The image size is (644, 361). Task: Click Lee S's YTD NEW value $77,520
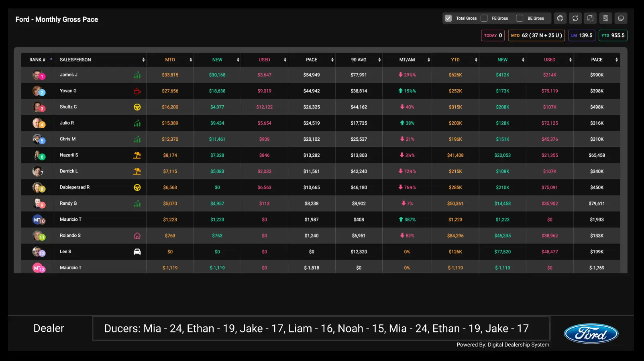point(503,252)
